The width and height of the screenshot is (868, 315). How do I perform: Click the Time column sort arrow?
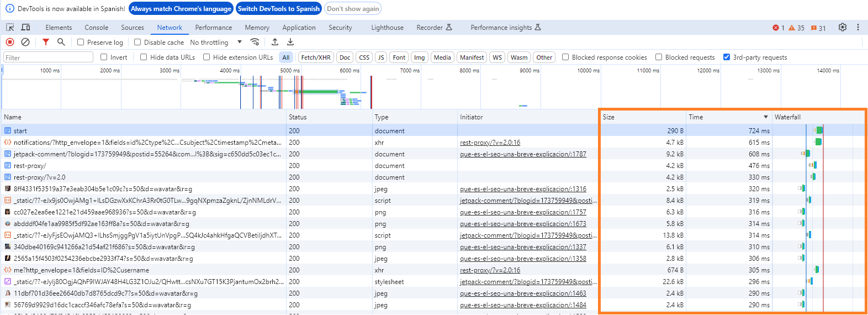[x=765, y=117]
